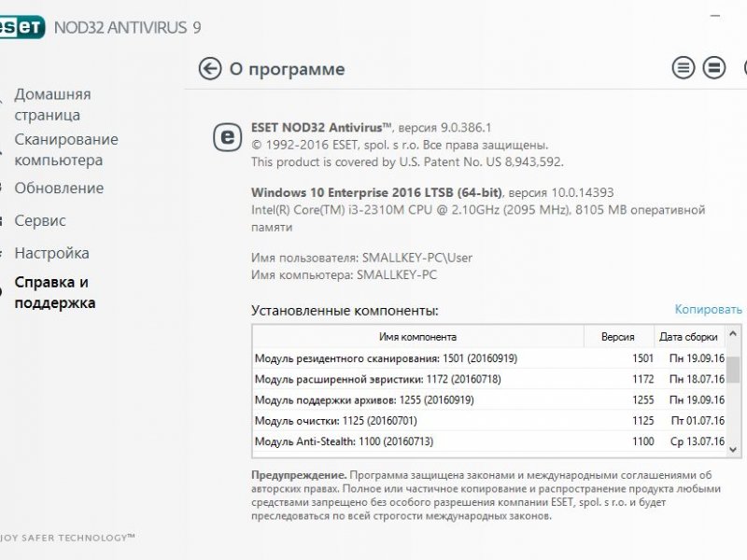This screenshot has height=560, width=747.
Task: Select the Модуль резидентного сканирования row name
Action: (386, 358)
